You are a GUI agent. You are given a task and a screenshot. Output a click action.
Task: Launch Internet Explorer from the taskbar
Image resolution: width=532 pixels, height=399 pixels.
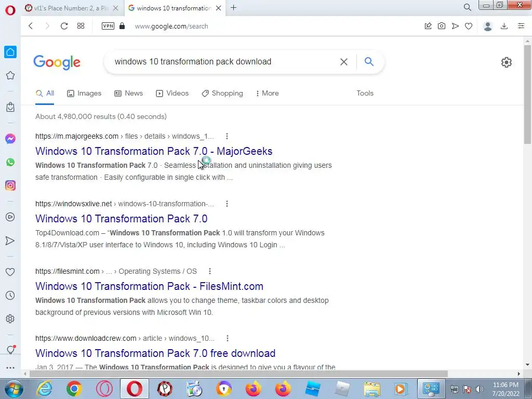[45, 389]
